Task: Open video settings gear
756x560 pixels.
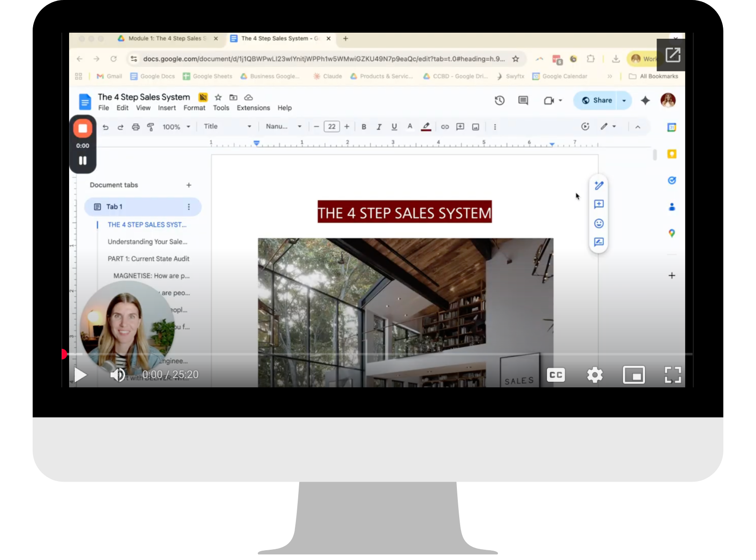Action: pos(595,375)
